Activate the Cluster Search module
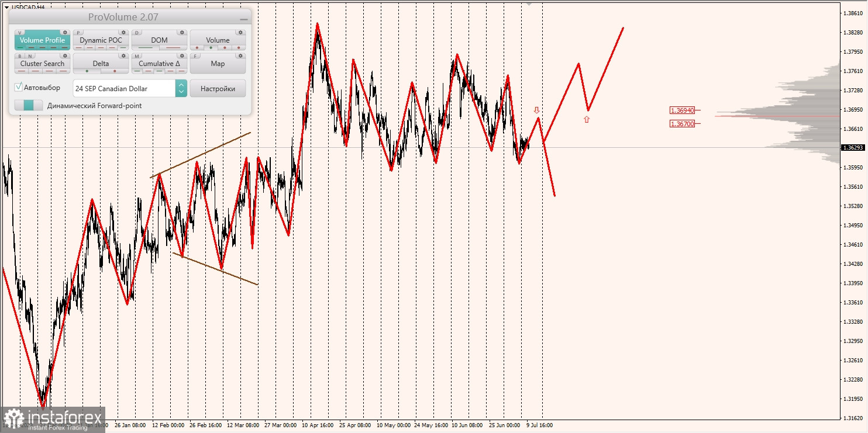Image resolution: width=868 pixels, height=433 pixels. pos(42,64)
